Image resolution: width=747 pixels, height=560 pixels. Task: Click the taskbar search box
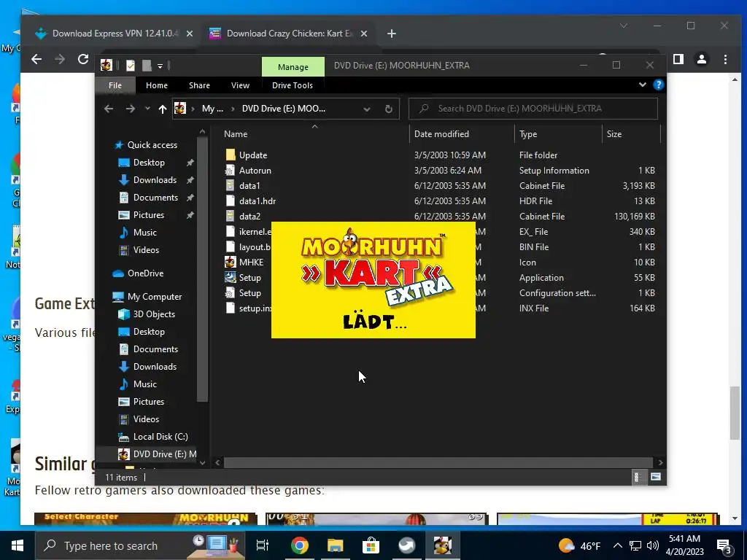[x=139, y=545]
